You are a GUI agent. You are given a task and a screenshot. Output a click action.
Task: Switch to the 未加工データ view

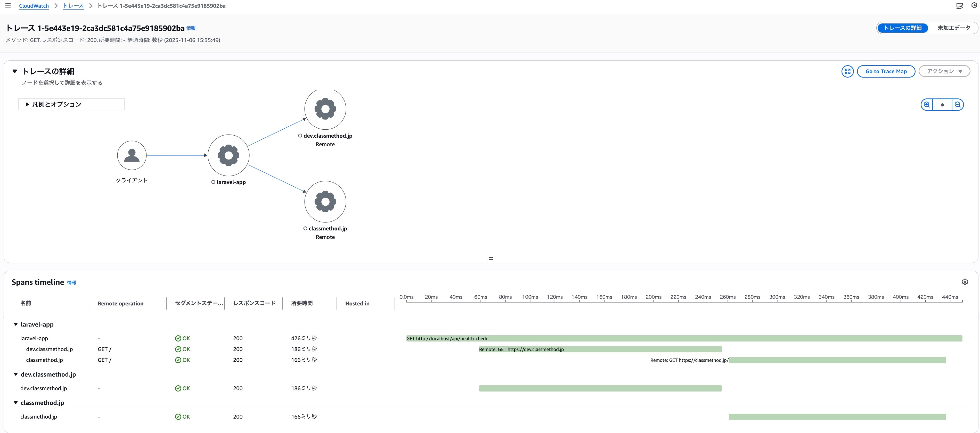pos(953,28)
